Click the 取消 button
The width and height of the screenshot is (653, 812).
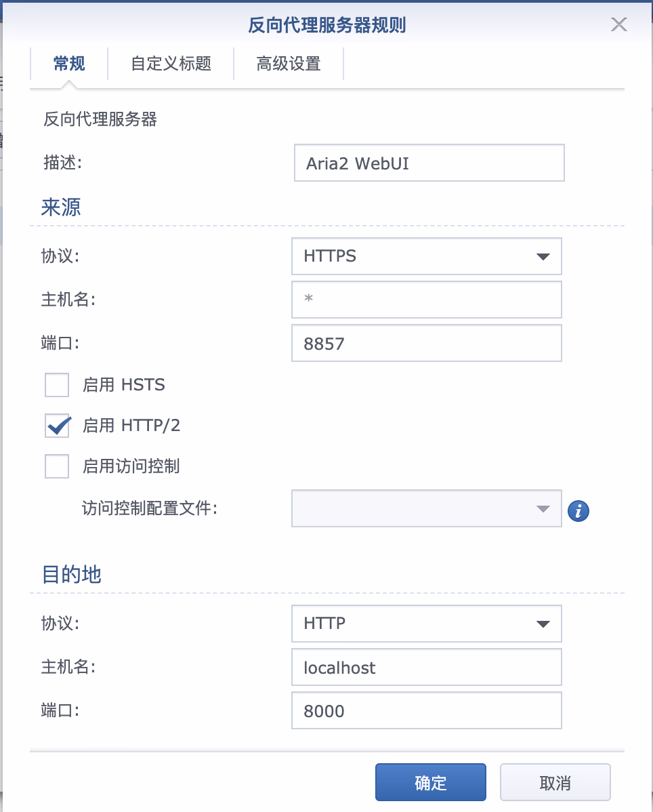tap(555, 783)
